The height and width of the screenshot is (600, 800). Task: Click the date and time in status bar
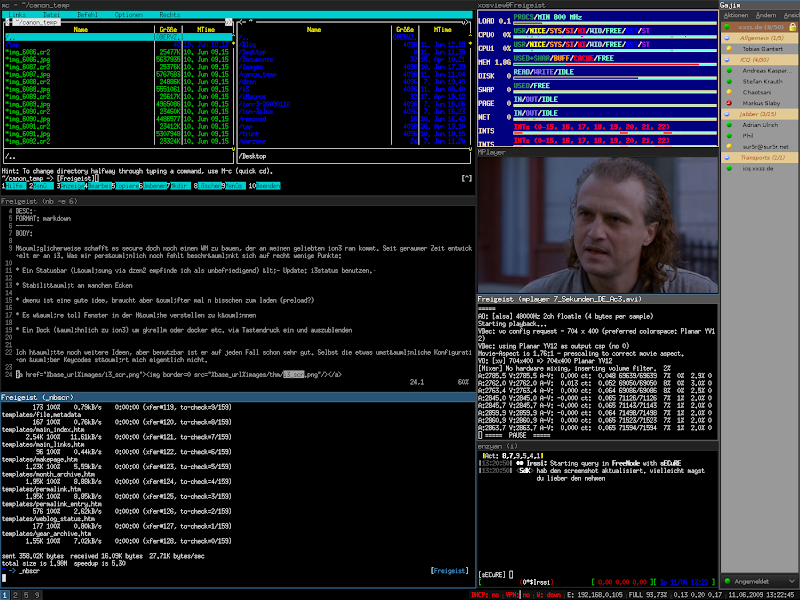tap(761, 595)
